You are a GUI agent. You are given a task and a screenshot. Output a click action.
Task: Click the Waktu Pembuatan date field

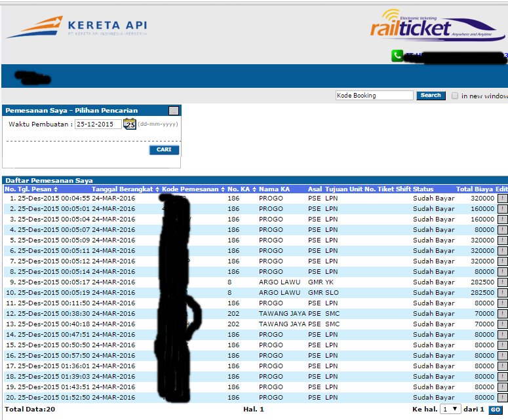98,124
